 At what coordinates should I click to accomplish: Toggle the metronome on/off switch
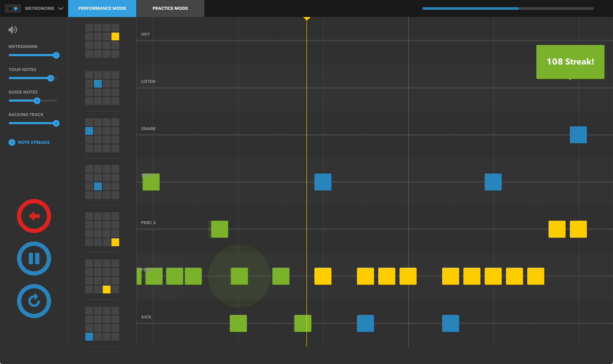click(13, 8)
